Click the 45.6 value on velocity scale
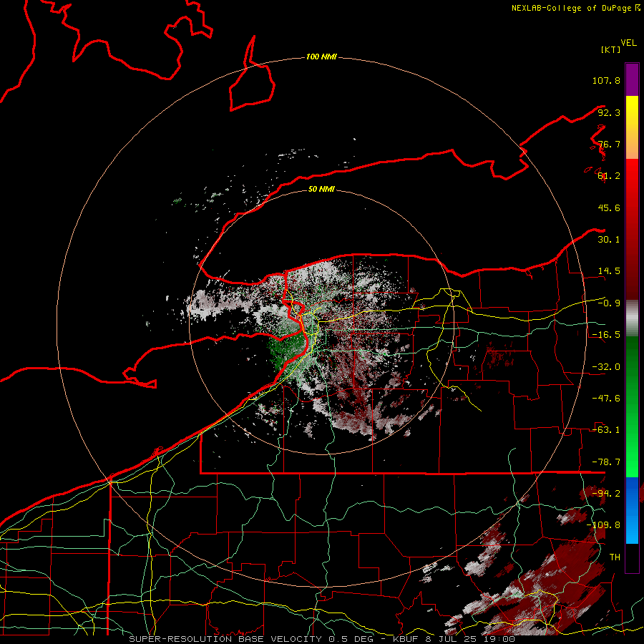This screenshot has height=644, width=644. point(609,208)
